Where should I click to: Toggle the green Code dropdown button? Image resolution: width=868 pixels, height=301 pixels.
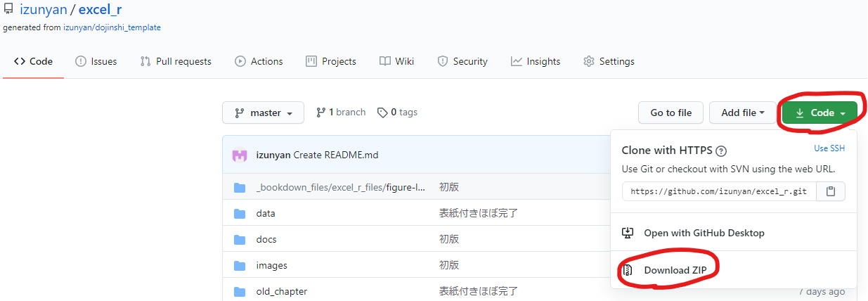tap(820, 113)
